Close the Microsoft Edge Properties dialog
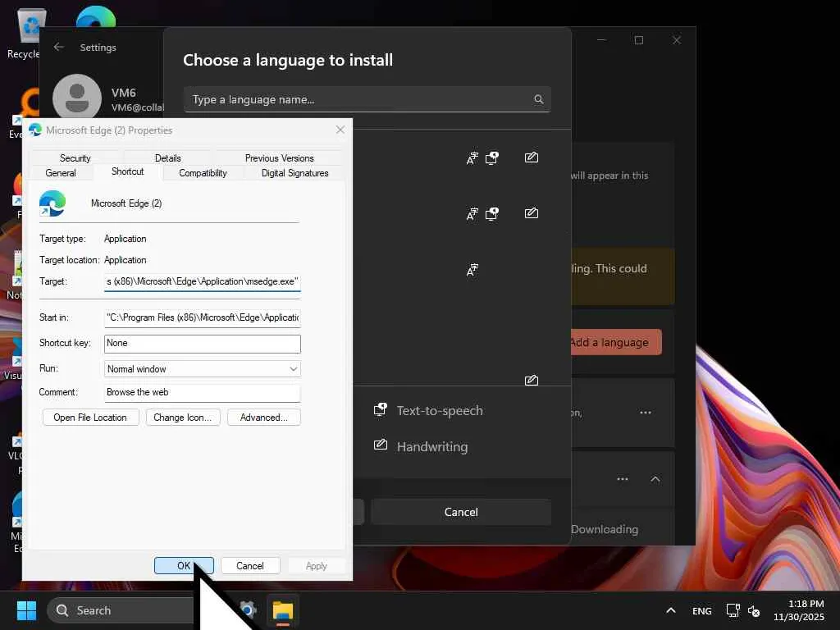The width and height of the screenshot is (840, 630). click(340, 130)
